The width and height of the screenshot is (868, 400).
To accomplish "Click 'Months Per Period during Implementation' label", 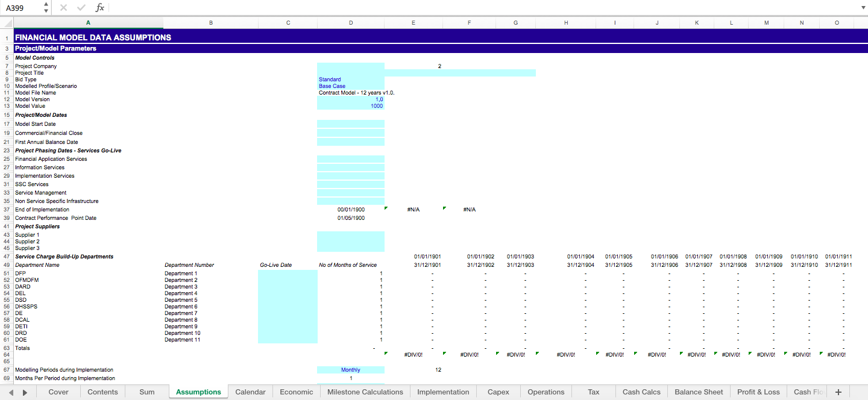I will tap(64, 378).
